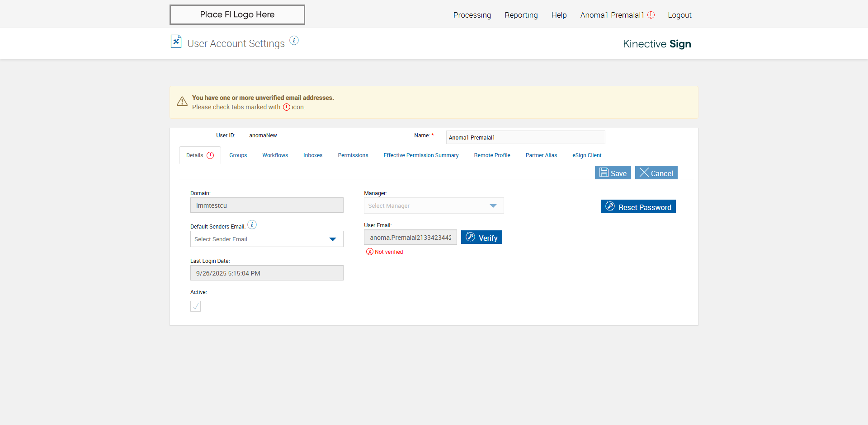The height and width of the screenshot is (425, 868).
Task: Open the Processing menu
Action: [472, 15]
